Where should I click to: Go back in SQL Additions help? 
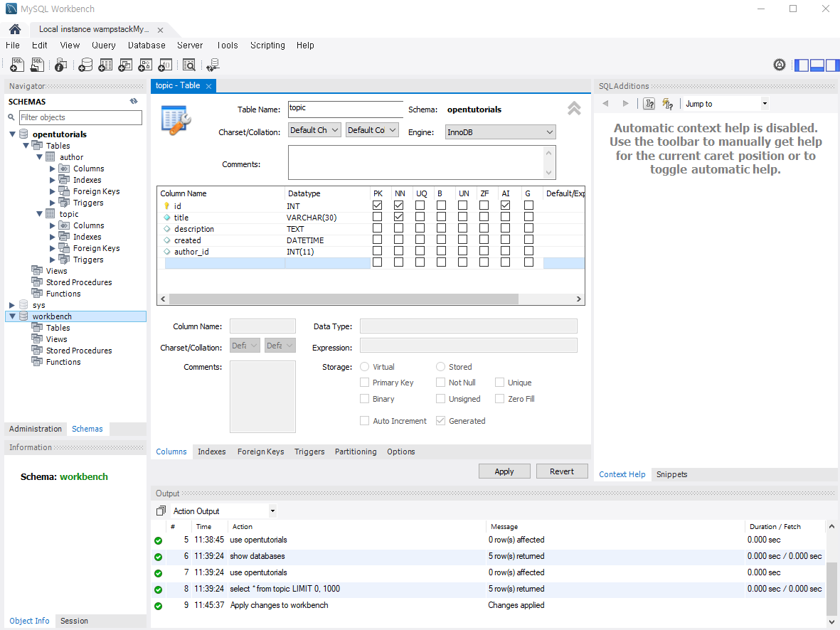[x=606, y=103]
